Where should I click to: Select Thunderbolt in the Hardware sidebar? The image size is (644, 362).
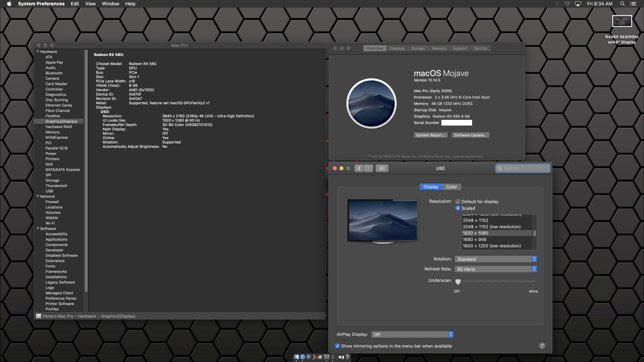[x=56, y=186]
